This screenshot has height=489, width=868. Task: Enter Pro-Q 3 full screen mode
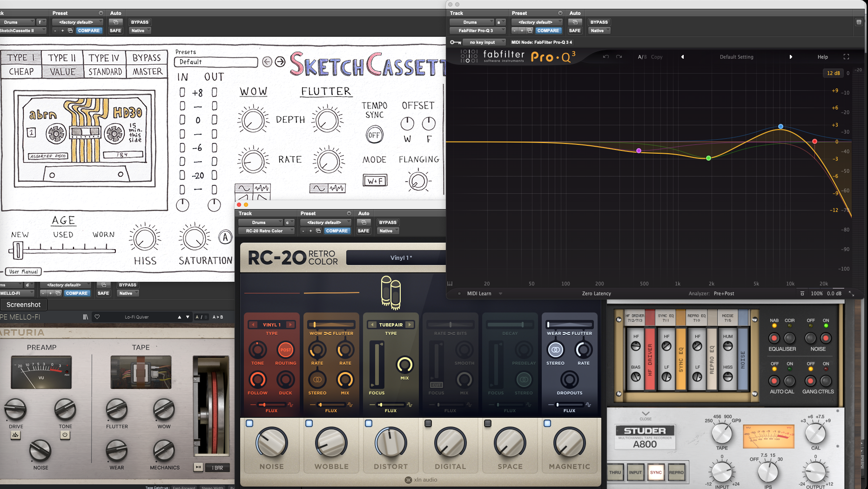click(846, 57)
